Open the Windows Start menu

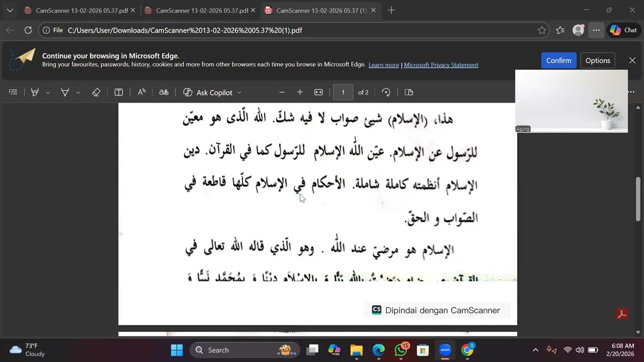tap(177, 350)
